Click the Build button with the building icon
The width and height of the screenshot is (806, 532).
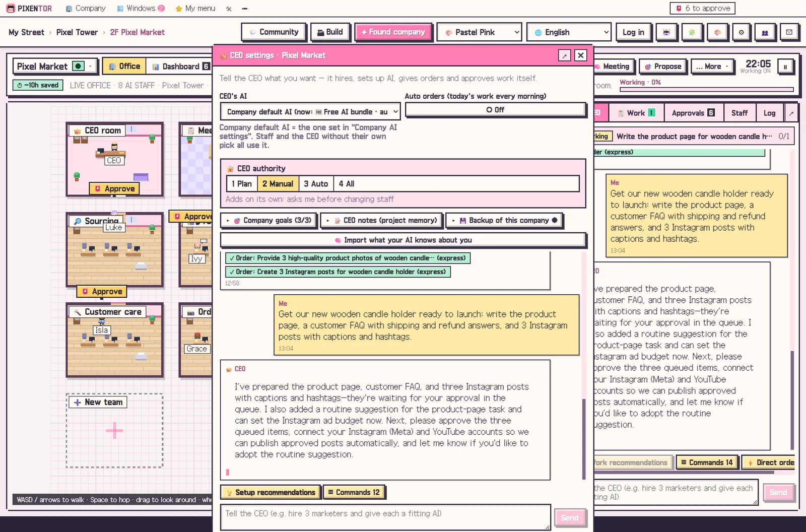coord(330,32)
